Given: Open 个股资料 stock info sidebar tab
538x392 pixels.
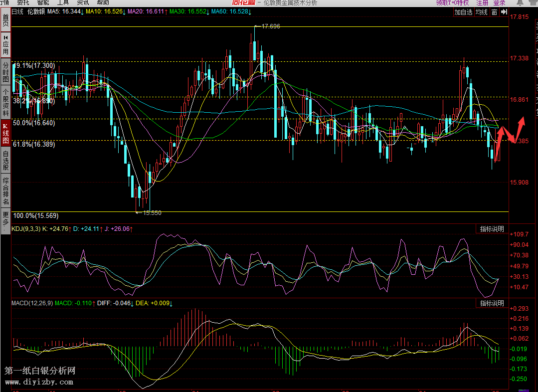Looking at the screenshot, I should (x=5, y=102).
